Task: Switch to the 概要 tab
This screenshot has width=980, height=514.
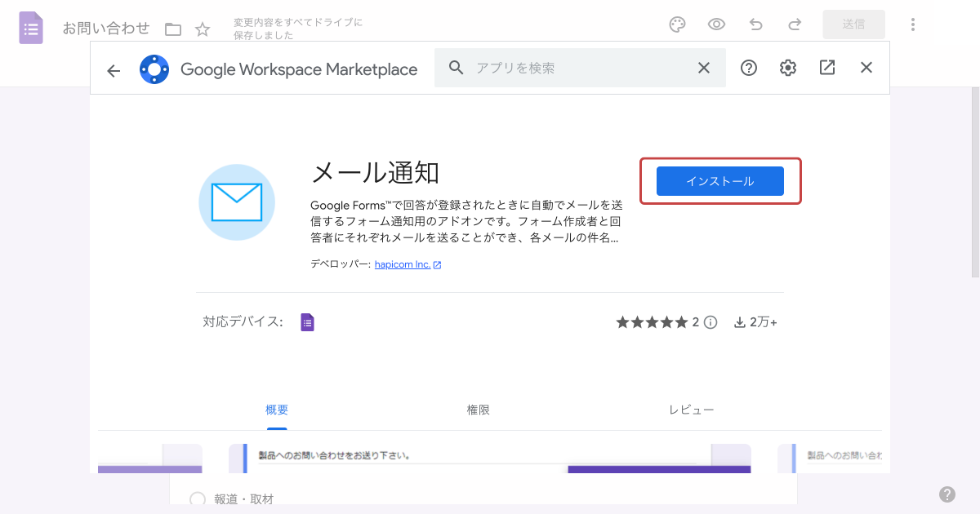Action: [277, 410]
